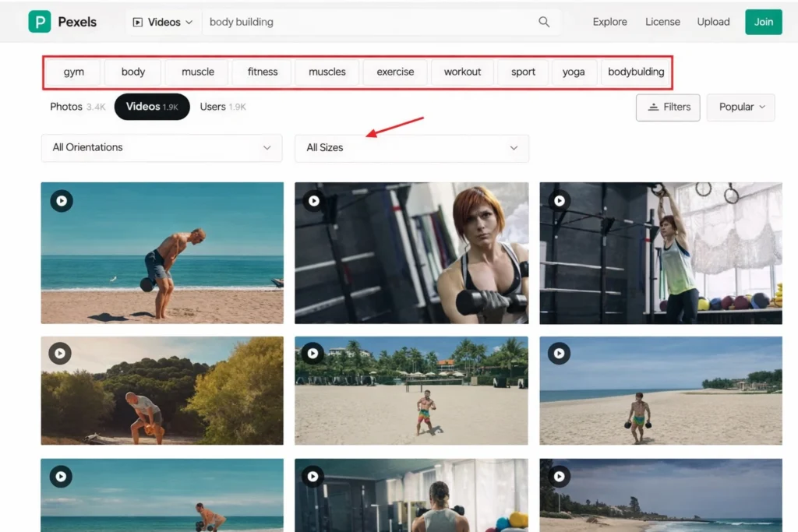Screen dimensions: 798x532
Task: Click the Pexels logo icon
Action: (39, 22)
